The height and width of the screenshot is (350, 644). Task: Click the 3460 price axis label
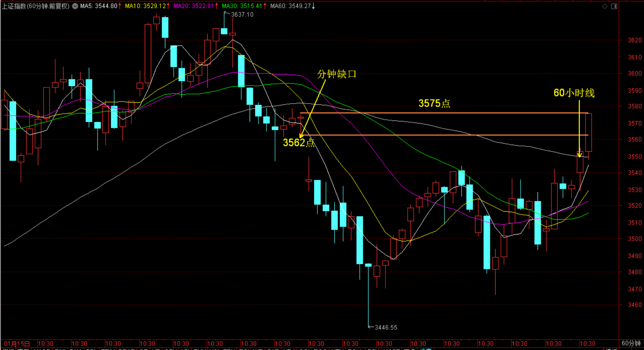[x=635, y=305]
